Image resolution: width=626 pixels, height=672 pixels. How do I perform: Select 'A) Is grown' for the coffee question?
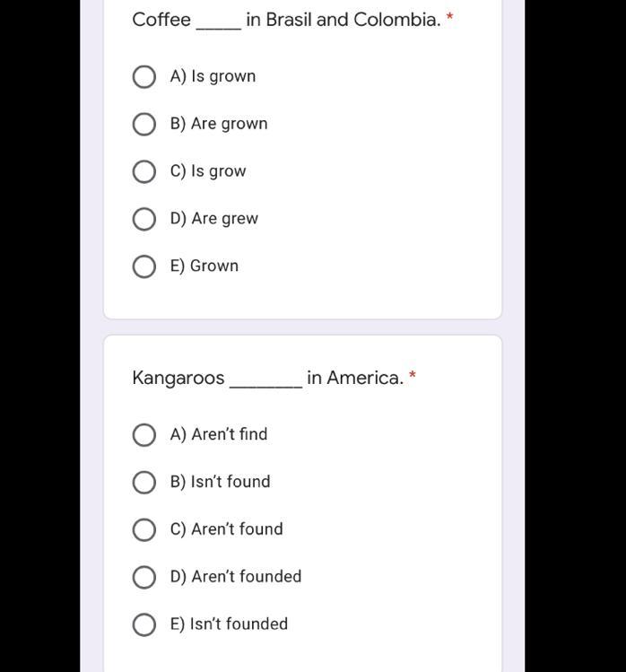[x=144, y=77]
